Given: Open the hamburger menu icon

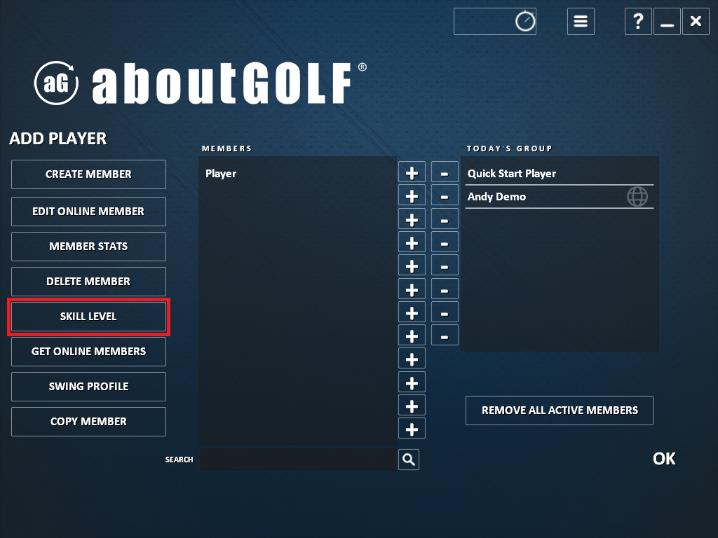Looking at the screenshot, I should tap(581, 22).
